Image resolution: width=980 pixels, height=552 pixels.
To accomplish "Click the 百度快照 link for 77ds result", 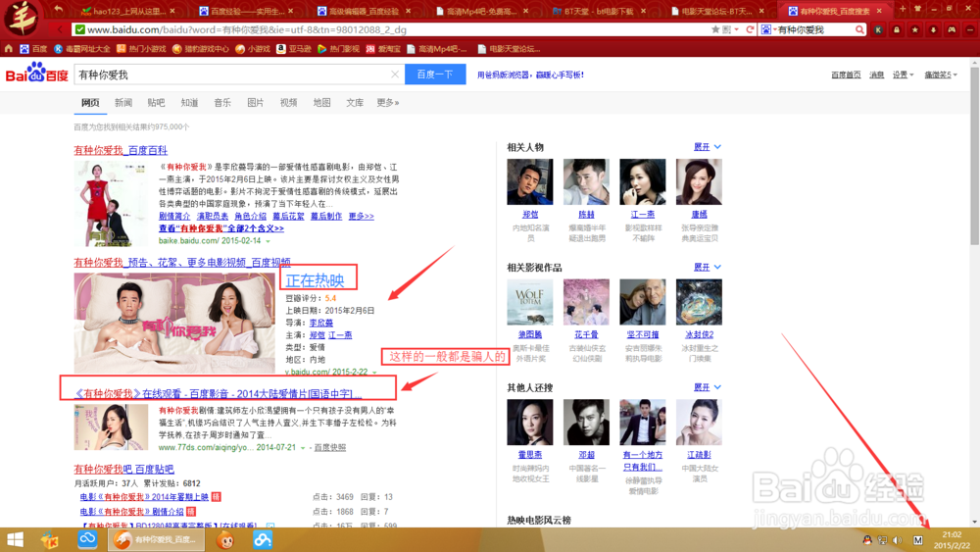I will [x=330, y=448].
